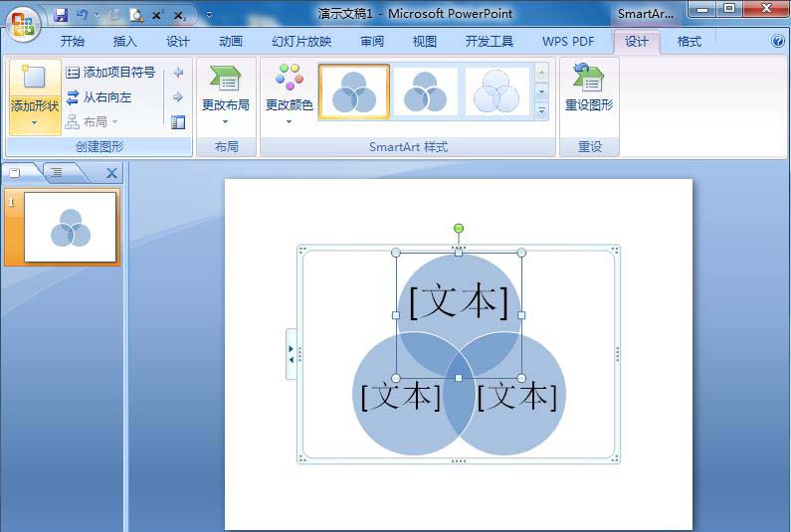Viewport: 791px width, 532px height.
Task: Open the 开发工具 ribbon tab
Action: [x=489, y=42]
